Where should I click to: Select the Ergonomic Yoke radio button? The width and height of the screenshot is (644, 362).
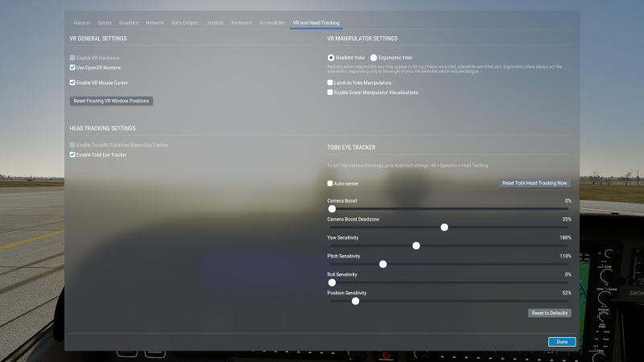[374, 58]
